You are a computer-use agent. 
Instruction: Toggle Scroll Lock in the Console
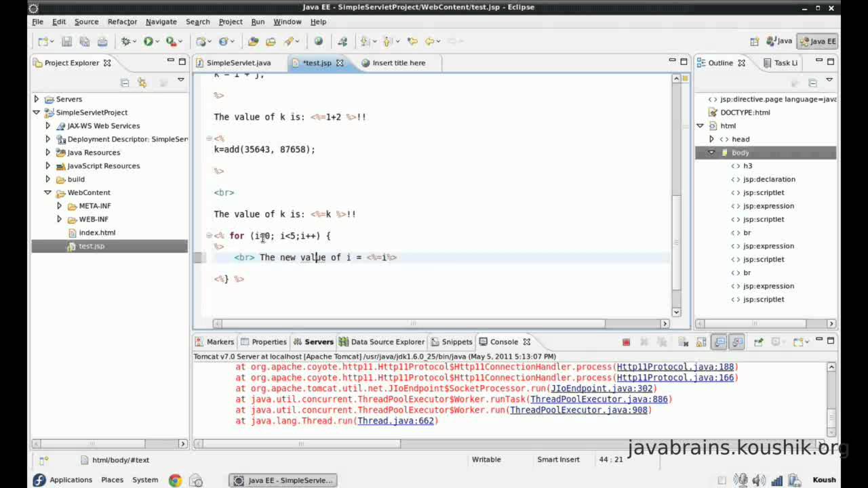click(702, 342)
